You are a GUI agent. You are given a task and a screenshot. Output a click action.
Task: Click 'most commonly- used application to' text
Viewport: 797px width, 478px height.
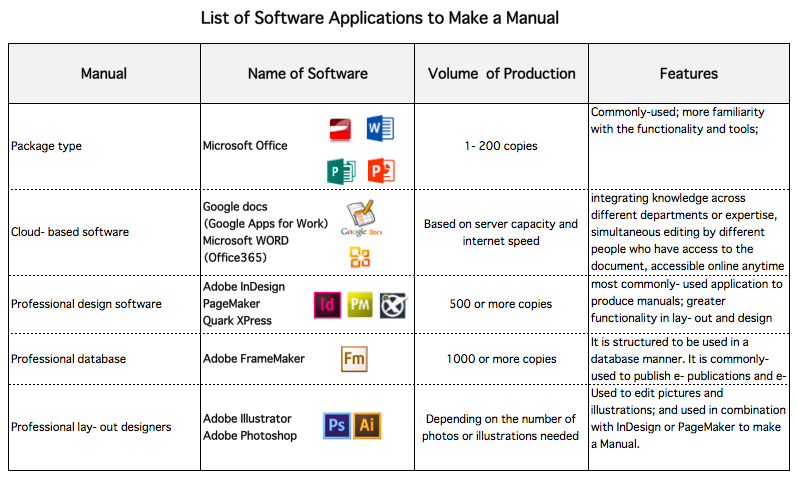click(x=687, y=284)
